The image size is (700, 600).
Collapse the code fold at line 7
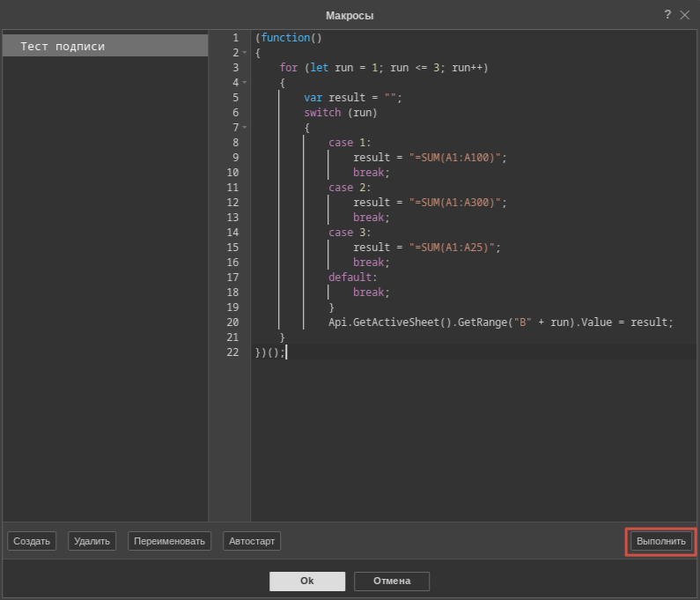(245, 128)
